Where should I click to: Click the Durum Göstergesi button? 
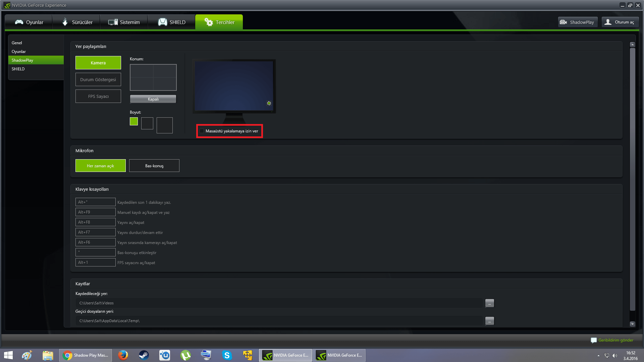98,79
